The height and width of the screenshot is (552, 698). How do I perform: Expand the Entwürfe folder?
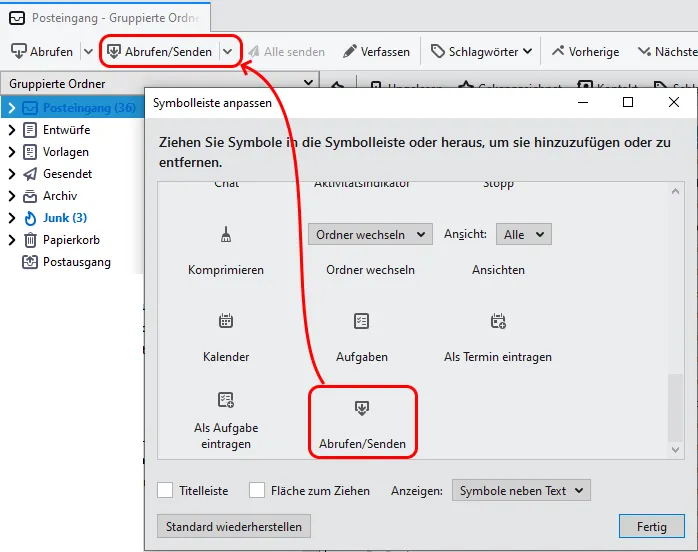(12, 130)
